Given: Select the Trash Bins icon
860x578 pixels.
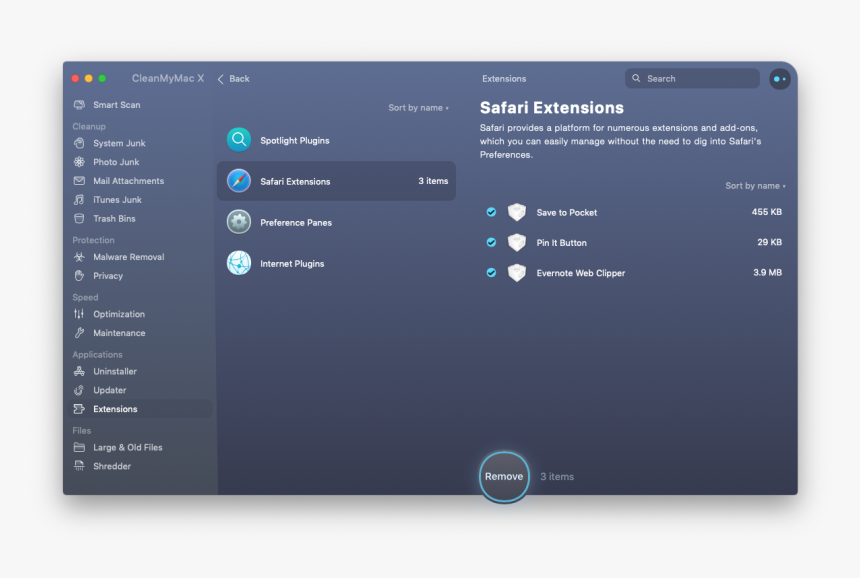Looking at the screenshot, I should tap(80, 218).
